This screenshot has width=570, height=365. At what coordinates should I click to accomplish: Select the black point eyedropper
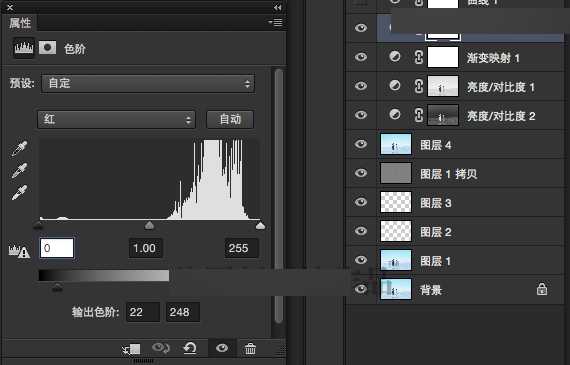click(19, 148)
